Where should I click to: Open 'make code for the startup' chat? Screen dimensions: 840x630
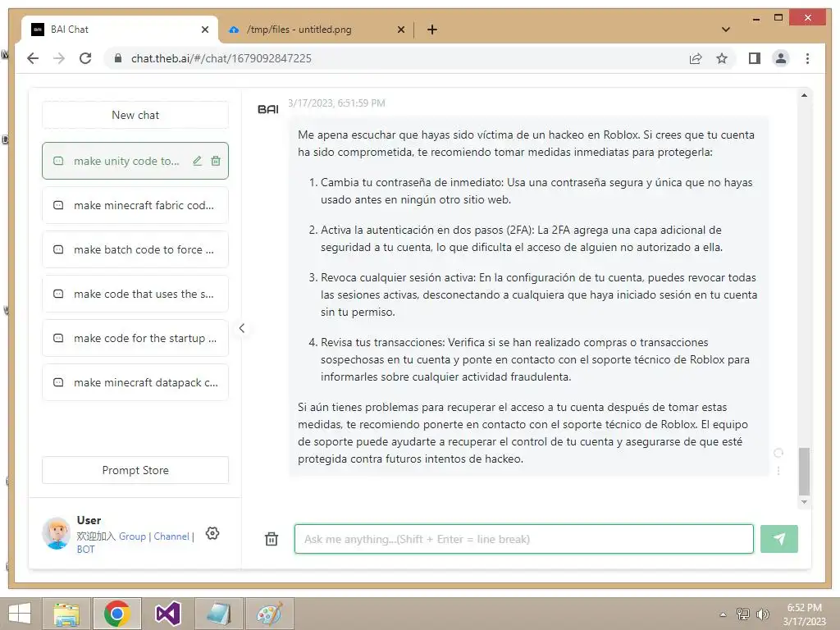135,338
